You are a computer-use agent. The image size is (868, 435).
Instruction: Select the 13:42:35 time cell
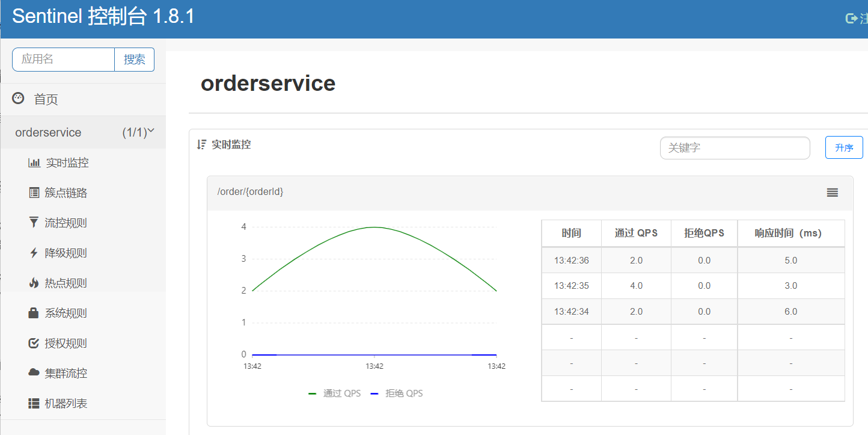coord(571,286)
